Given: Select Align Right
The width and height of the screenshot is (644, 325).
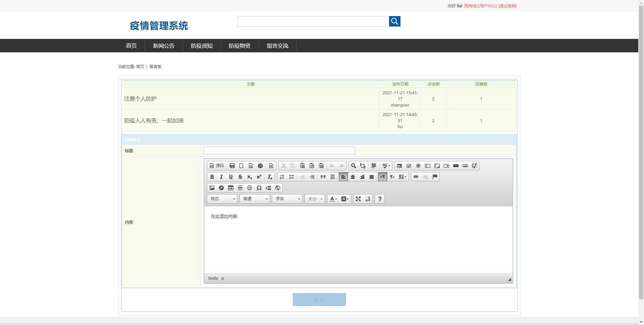Looking at the screenshot, I should (x=362, y=177).
